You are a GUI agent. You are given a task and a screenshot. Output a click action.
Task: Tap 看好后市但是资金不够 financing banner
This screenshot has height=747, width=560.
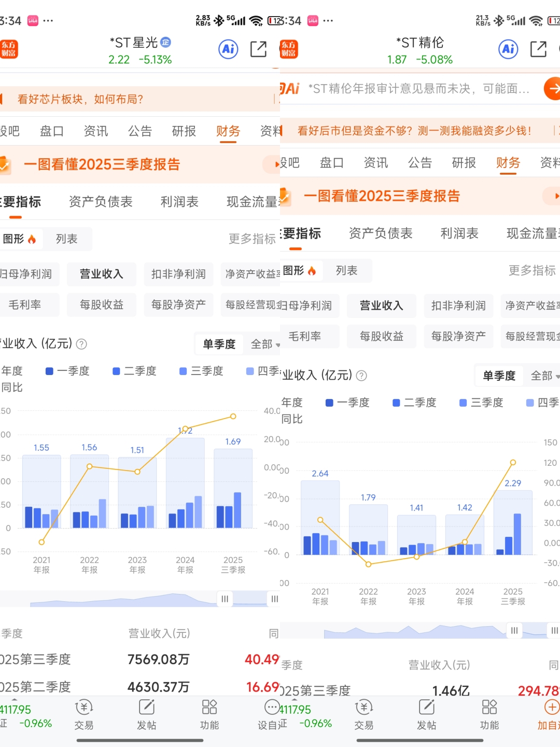tap(420, 131)
